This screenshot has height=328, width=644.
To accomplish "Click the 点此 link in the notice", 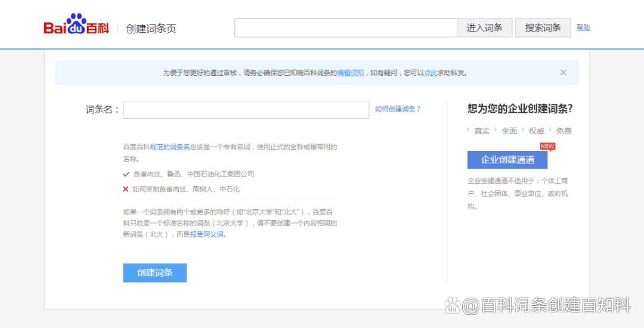I will (430, 73).
